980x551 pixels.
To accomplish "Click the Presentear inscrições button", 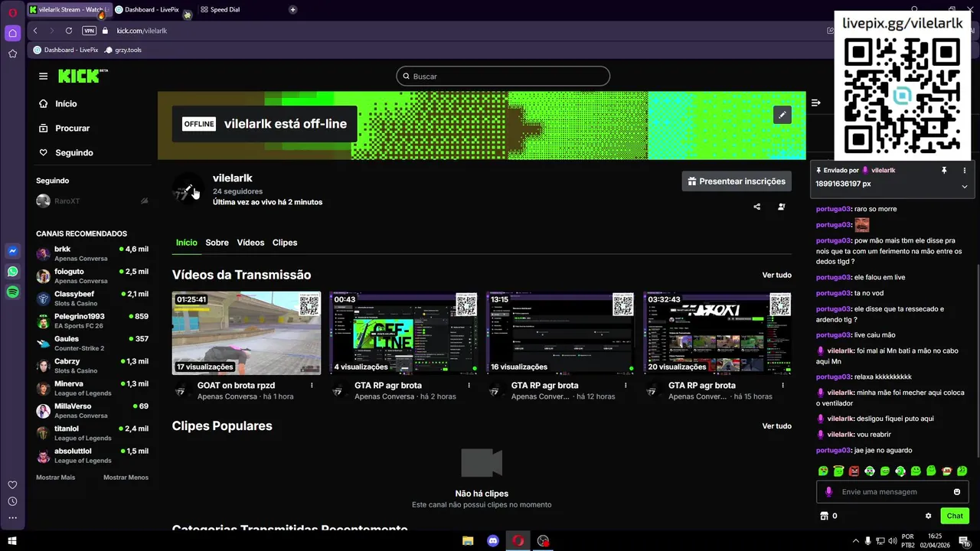I will [x=737, y=181].
